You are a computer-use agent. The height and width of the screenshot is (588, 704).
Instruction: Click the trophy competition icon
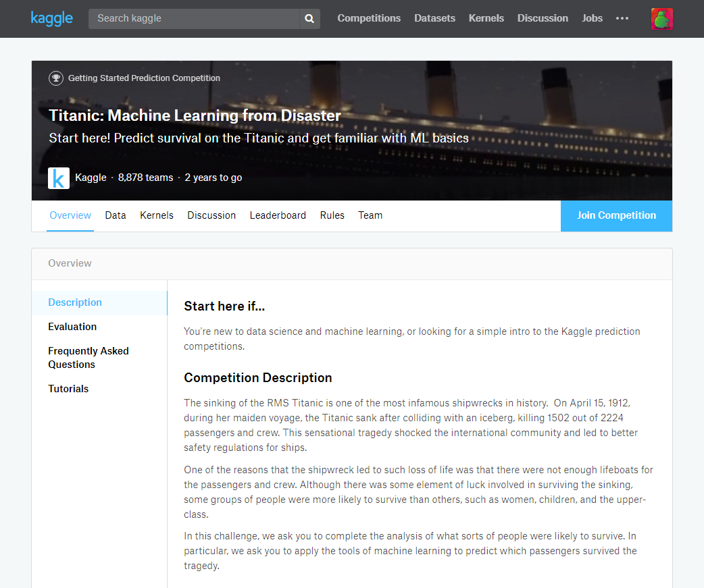pos(55,78)
